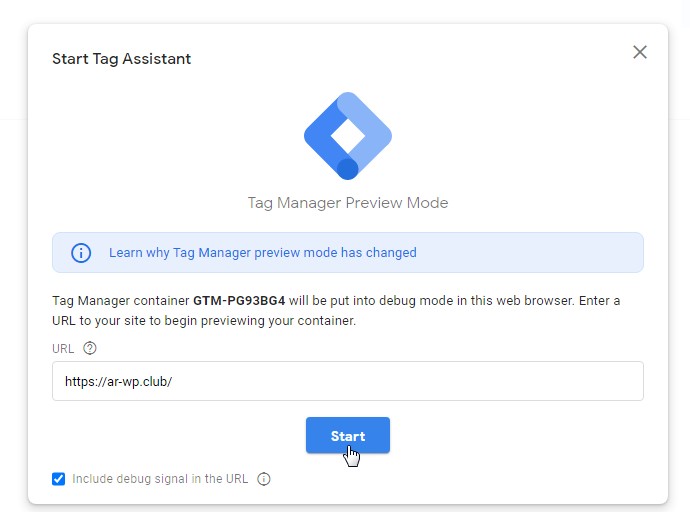This screenshot has width=690, height=512.
Task: Click the https://ar-wp.club/ text in the field
Action: [118, 381]
